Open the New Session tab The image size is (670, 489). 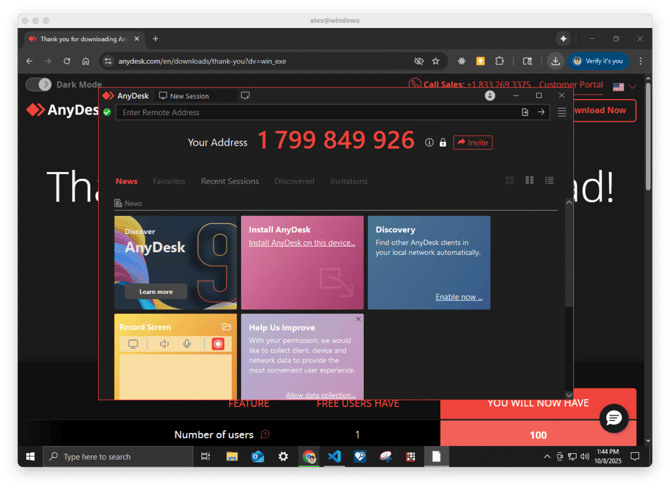pos(184,96)
